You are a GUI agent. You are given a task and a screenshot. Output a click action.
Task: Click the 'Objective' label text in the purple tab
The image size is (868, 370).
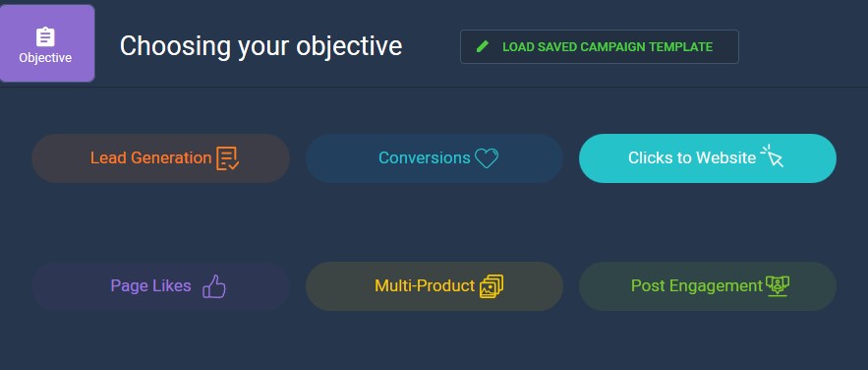[45, 58]
